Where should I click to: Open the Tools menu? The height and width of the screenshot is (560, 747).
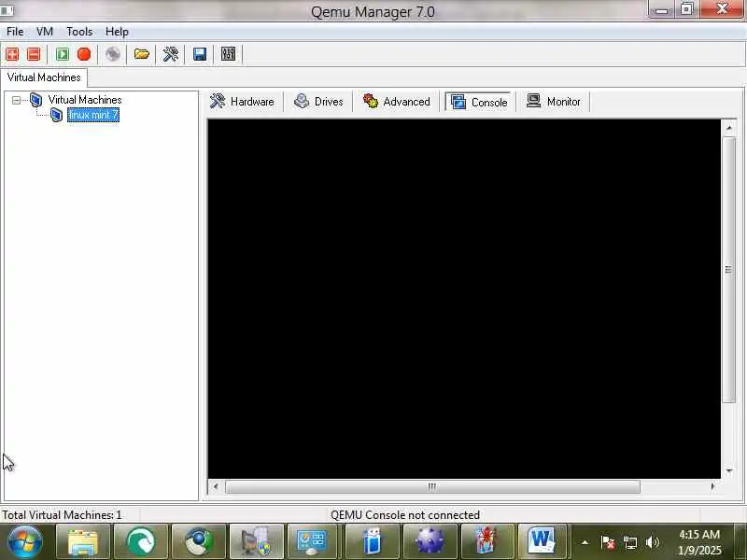[x=79, y=32]
